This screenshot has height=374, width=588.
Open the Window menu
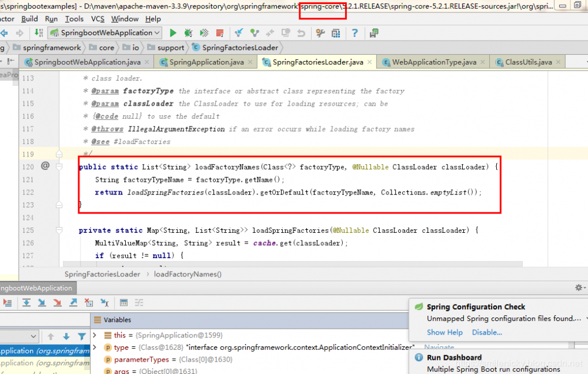[x=125, y=19]
